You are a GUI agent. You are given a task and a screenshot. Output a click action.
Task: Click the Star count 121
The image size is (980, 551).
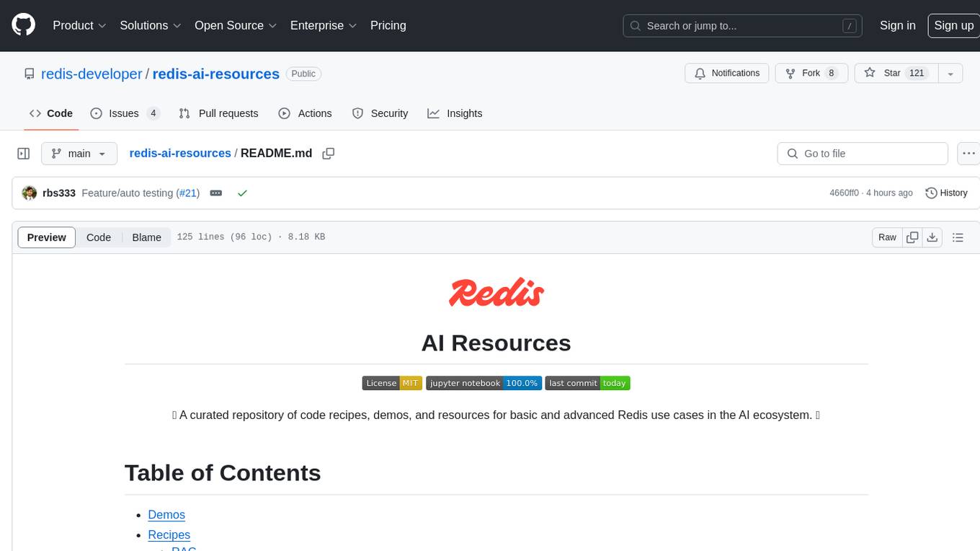[x=917, y=74]
